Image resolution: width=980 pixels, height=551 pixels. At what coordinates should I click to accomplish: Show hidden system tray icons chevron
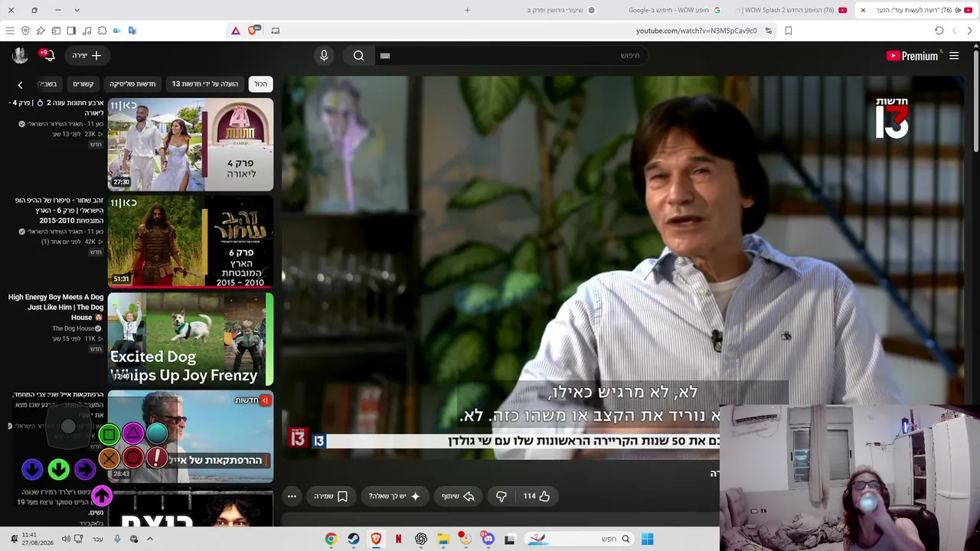(x=150, y=539)
